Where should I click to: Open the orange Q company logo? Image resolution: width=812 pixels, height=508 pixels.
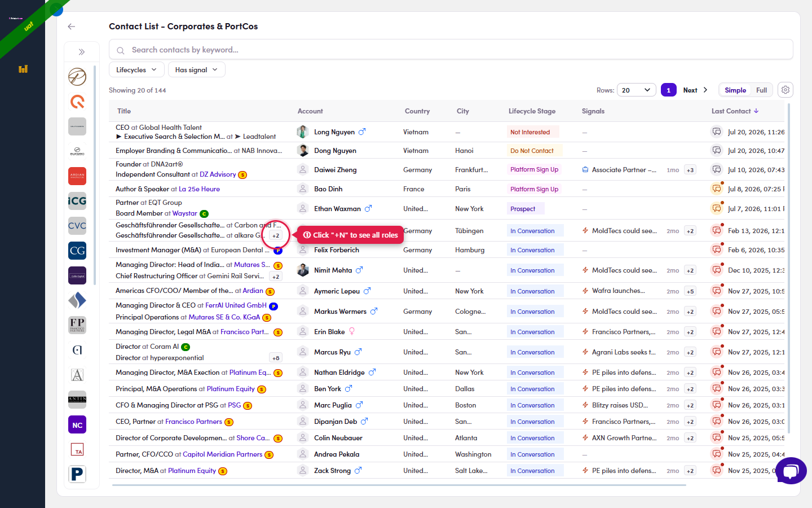77,102
